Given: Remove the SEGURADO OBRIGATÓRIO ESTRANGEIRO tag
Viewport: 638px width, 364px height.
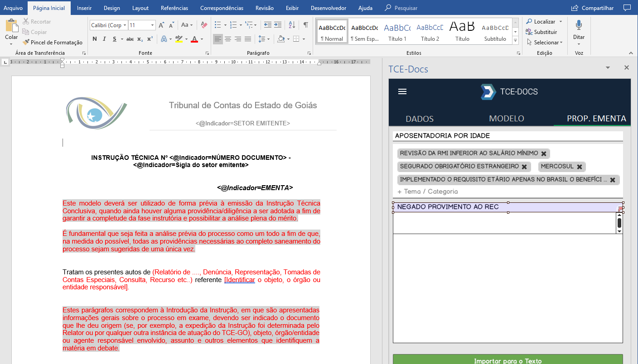Looking at the screenshot, I should pos(524,167).
